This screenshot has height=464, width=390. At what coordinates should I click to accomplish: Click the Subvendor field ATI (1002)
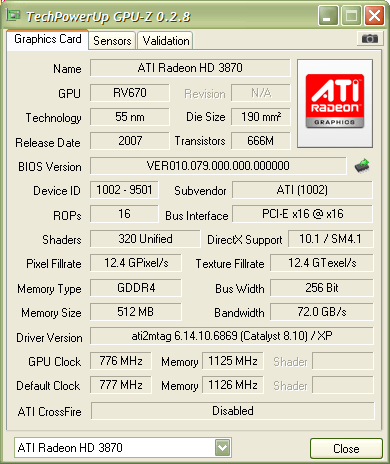[x=302, y=190]
